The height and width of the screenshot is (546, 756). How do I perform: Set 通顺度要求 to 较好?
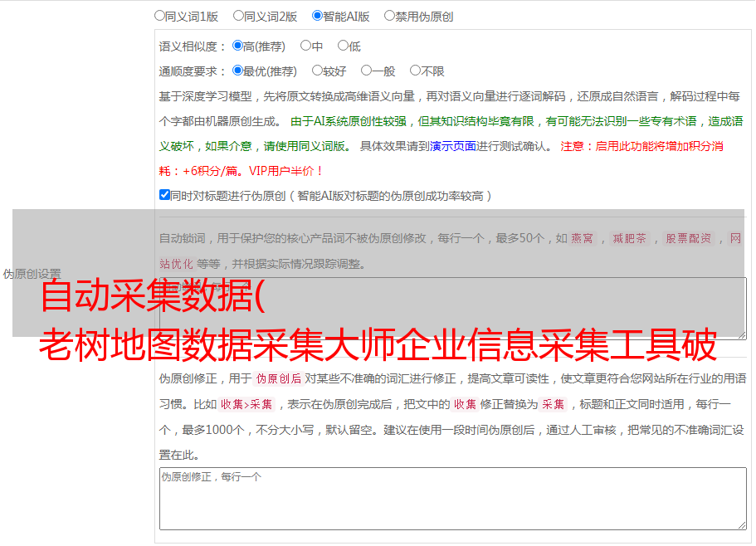317,71
